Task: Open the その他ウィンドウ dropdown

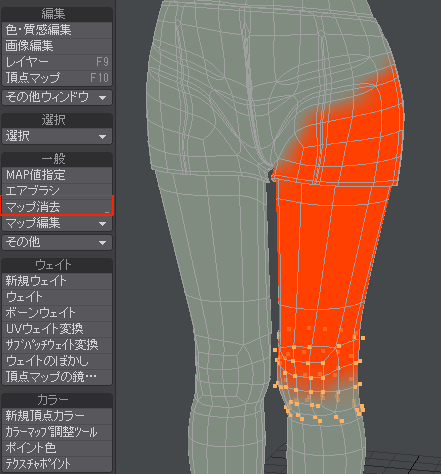Action: pos(57,97)
